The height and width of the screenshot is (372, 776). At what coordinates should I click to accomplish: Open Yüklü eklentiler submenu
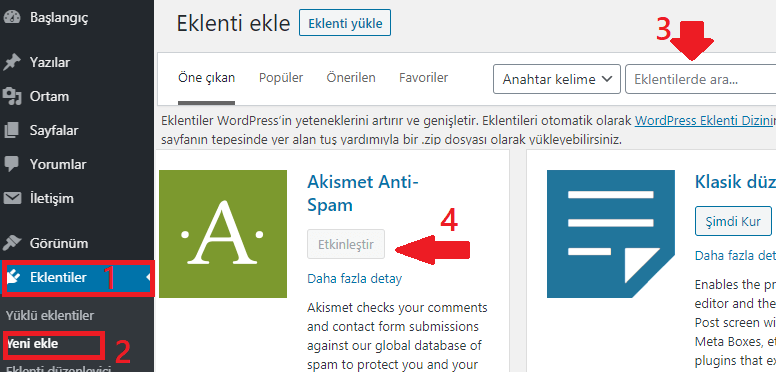tap(50, 316)
